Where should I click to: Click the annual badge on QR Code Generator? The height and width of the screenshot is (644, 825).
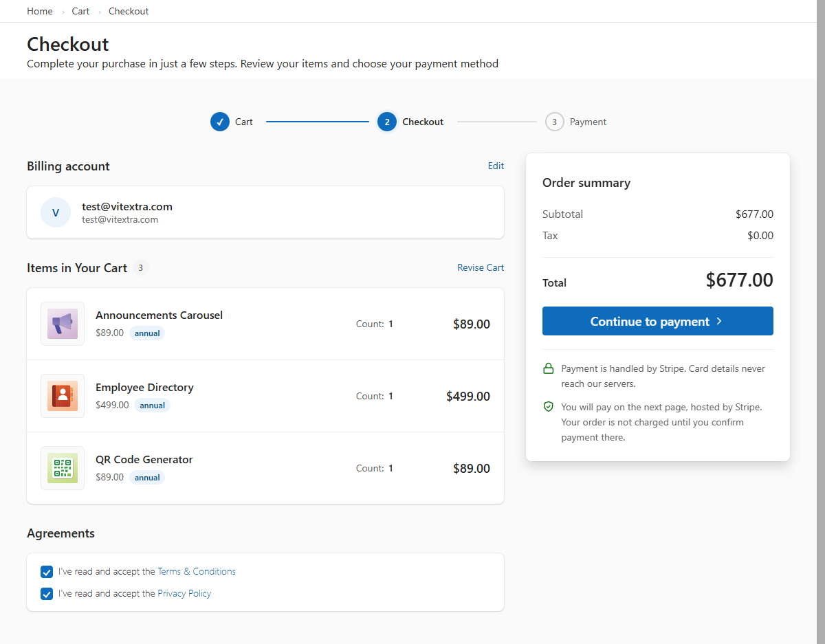[147, 478]
